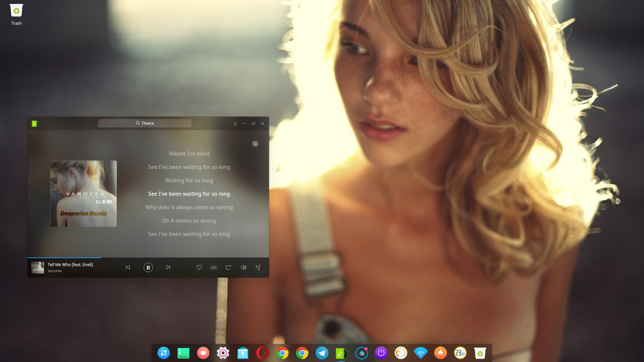Click lyric line Oh it seems so wrong
Image resolution: width=644 pixels, height=362 pixels.
click(189, 221)
